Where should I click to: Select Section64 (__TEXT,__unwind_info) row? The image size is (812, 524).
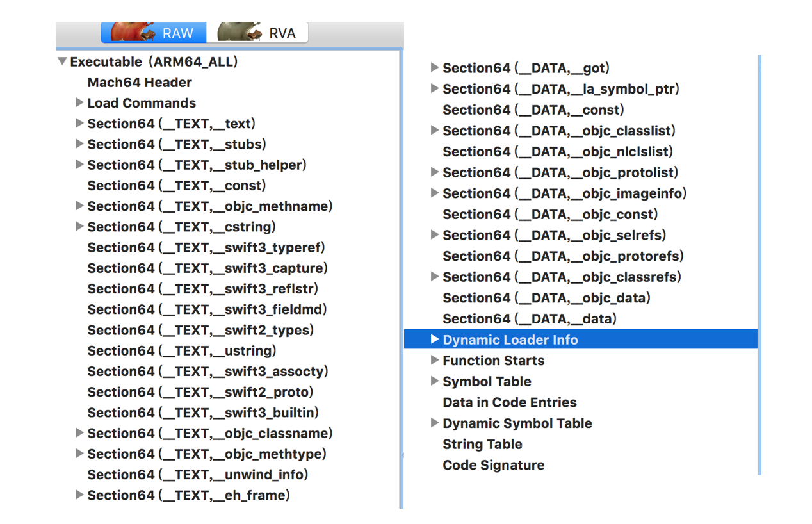[x=198, y=475]
